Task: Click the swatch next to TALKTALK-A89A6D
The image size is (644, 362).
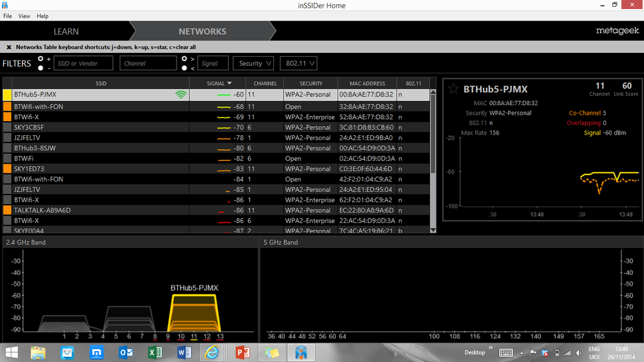Action: click(7, 210)
